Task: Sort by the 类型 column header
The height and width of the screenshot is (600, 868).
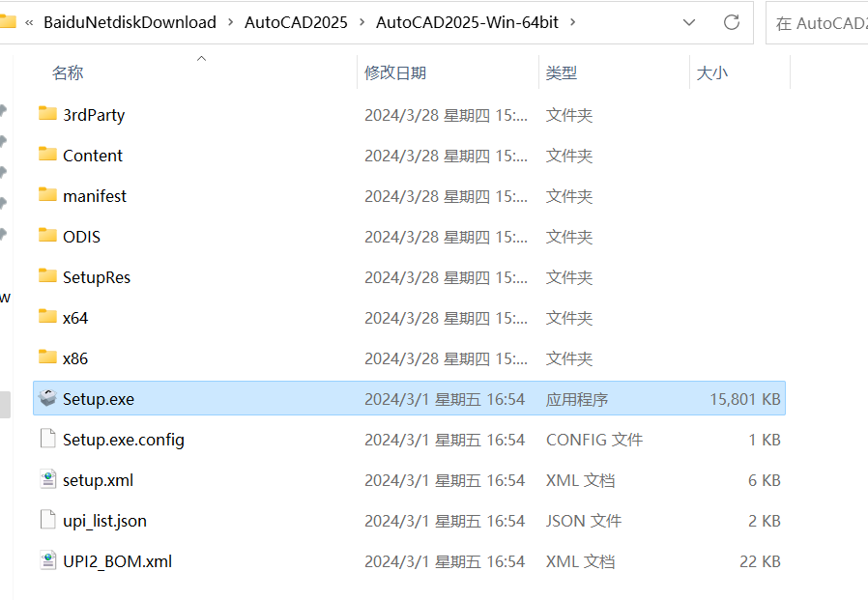Action: click(x=562, y=72)
